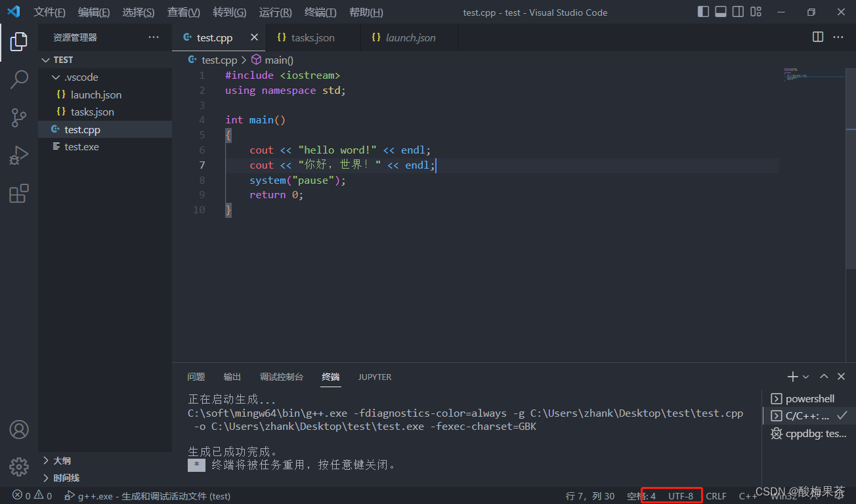Click the main() breadcrumb item
Screen dimensions: 856x504
point(272,60)
